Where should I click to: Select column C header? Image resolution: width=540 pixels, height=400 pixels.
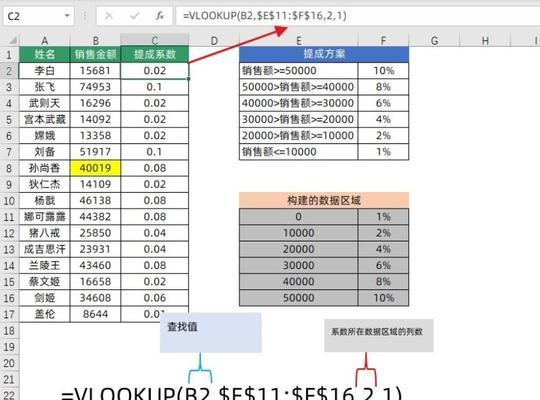155,40
